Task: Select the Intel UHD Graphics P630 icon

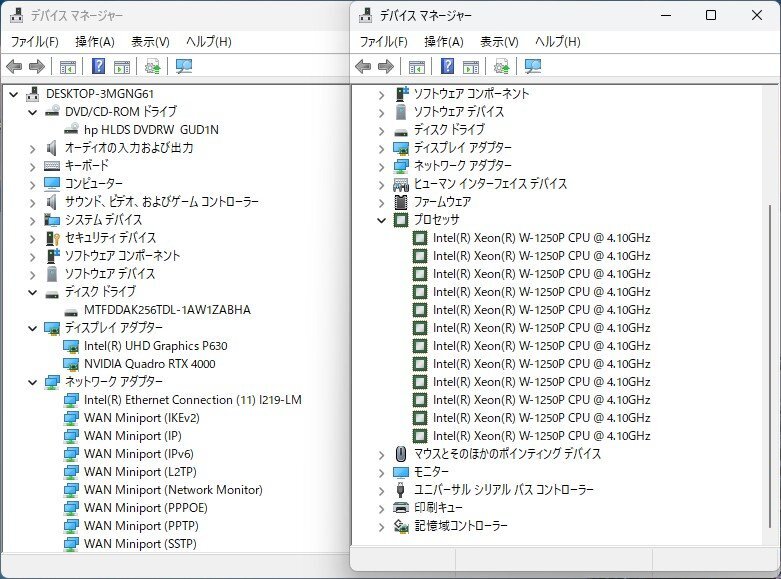Action: 71,346
